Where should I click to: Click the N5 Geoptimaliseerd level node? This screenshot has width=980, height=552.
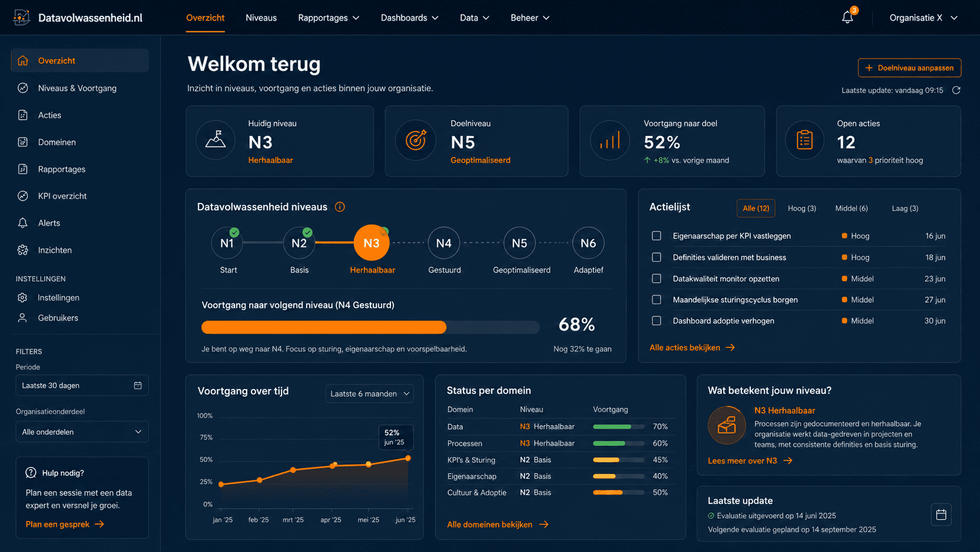coord(519,243)
